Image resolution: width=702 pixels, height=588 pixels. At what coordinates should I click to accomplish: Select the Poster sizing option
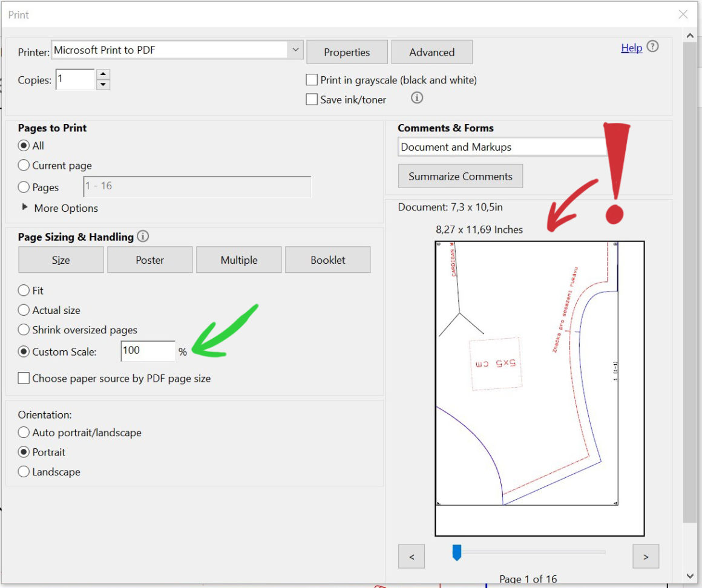point(149,260)
